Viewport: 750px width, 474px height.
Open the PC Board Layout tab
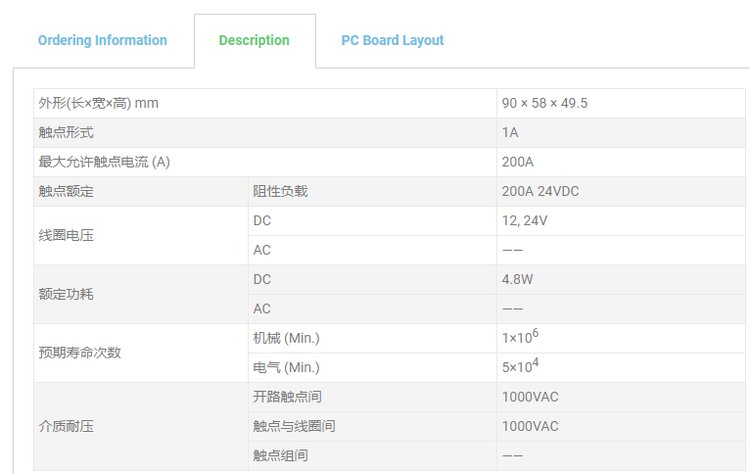pos(392,41)
